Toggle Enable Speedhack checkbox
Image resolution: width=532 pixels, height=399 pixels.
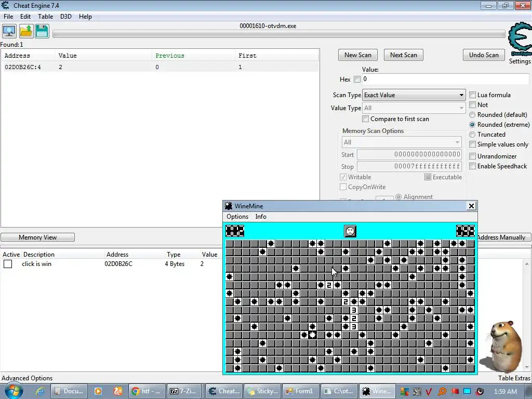pos(472,166)
